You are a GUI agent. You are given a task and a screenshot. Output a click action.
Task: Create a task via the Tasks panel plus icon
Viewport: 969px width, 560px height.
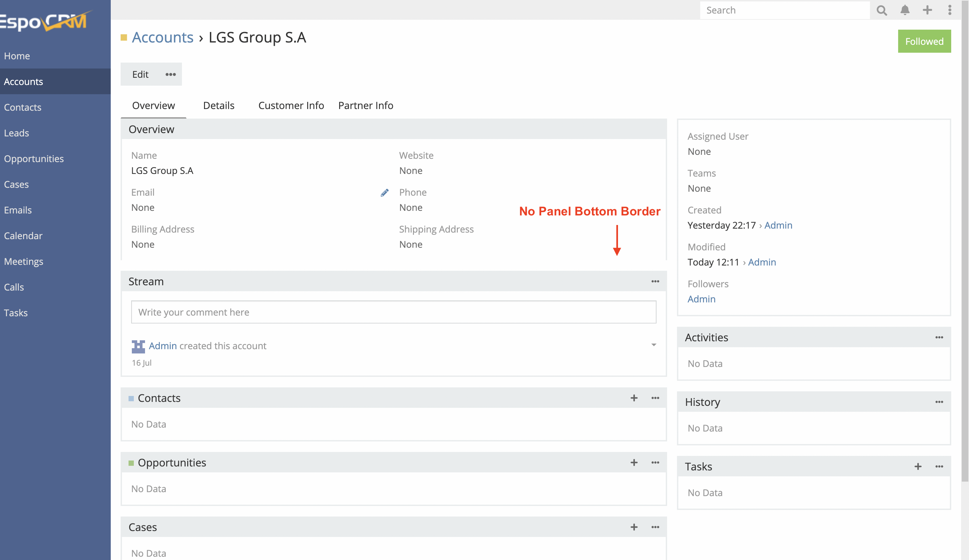point(918,466)
